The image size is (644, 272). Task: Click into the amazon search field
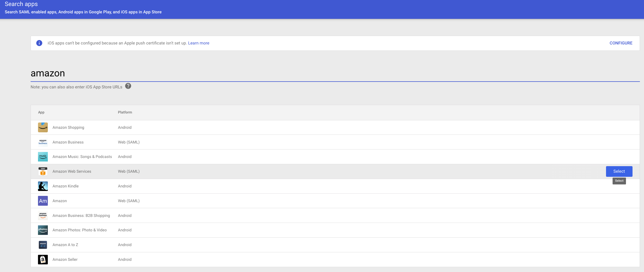pyautogui.click(x=335, y=73)
